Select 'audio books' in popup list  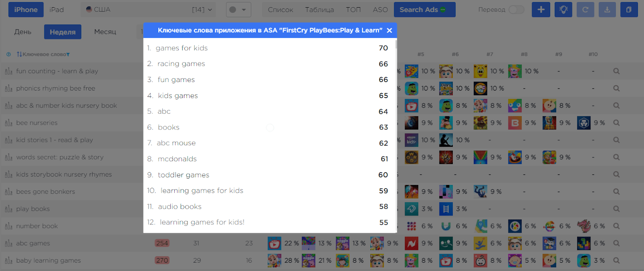180,206
